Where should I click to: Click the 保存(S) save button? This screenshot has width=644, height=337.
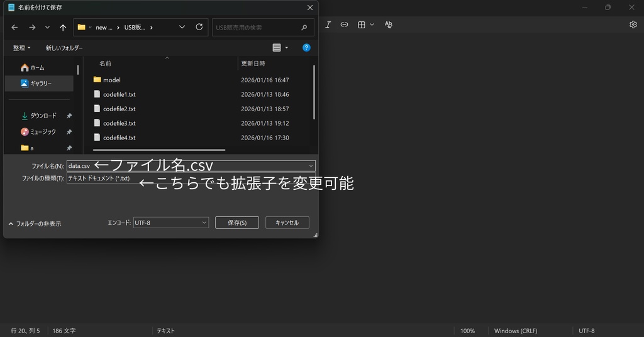tap(237, 223)
